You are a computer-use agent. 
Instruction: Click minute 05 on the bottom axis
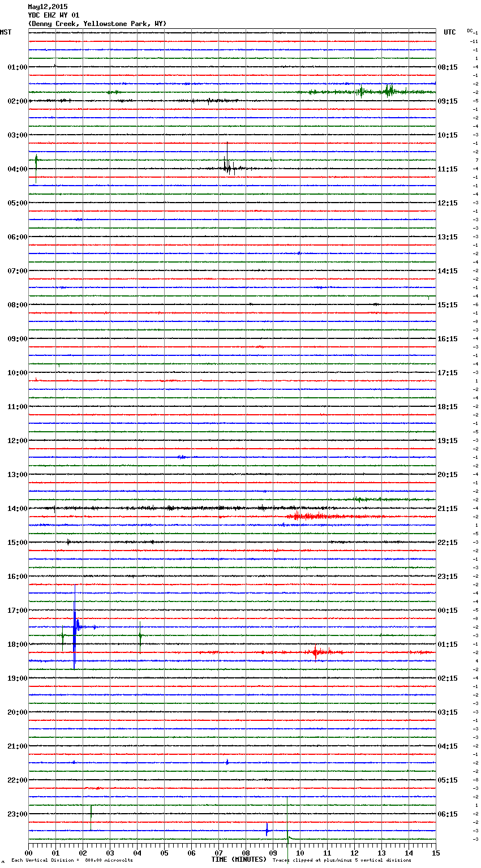[x=164, y=853]
